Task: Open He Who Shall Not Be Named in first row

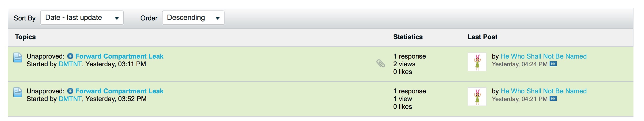Action: [544, 56]
